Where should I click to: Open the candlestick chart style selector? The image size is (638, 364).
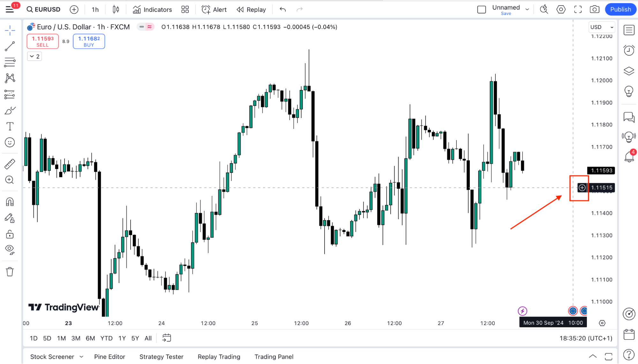(x=116, y=10)
